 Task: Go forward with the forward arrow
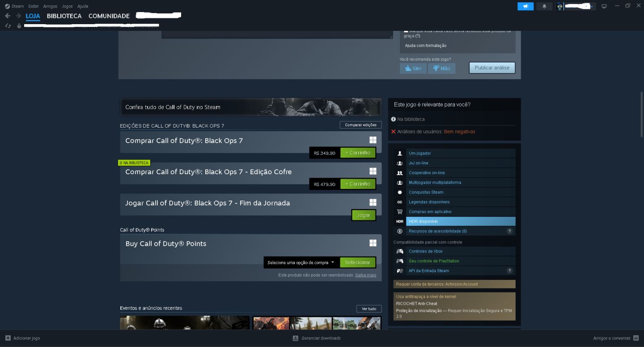18,16
